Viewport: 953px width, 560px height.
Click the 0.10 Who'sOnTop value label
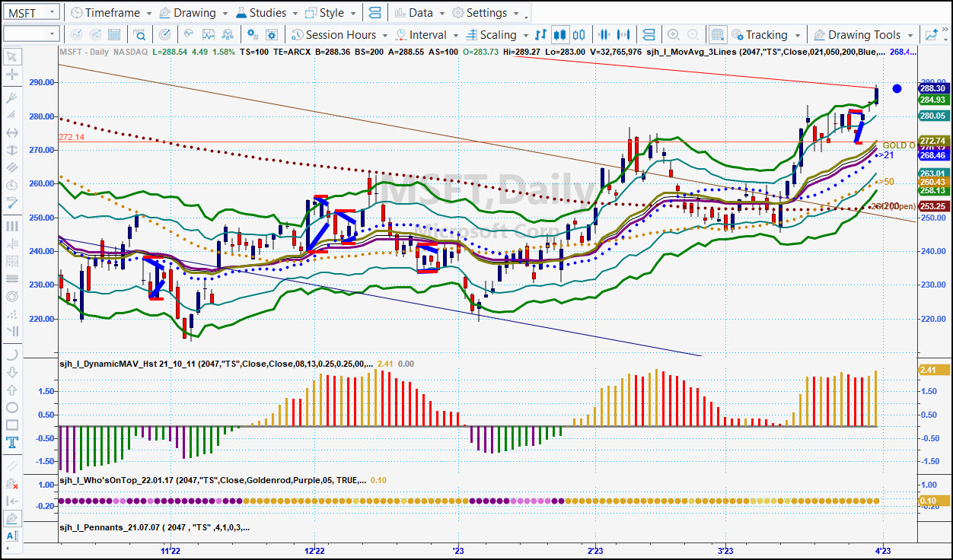933,501
